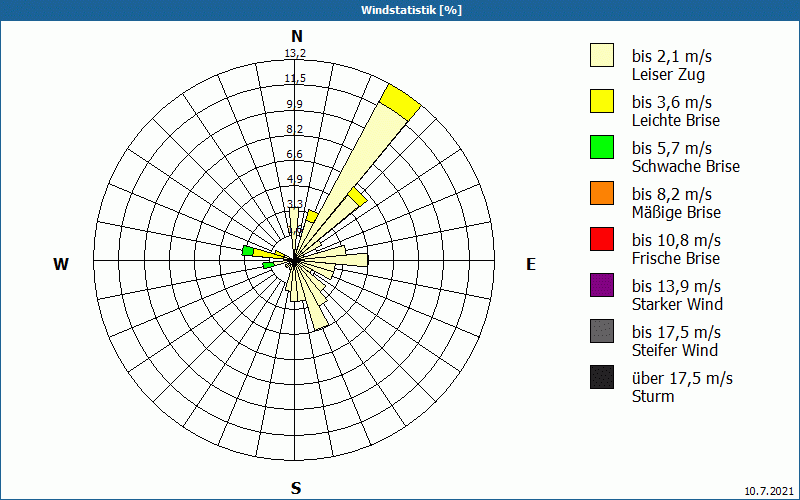Click the 'Leiser Zug' legend label

coord(668,74)
